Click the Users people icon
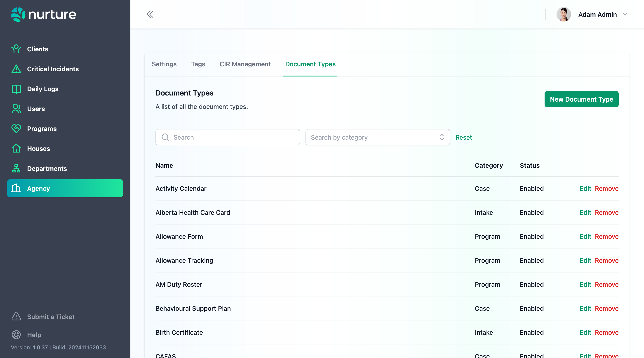The image size is (644, 358). 16,109
